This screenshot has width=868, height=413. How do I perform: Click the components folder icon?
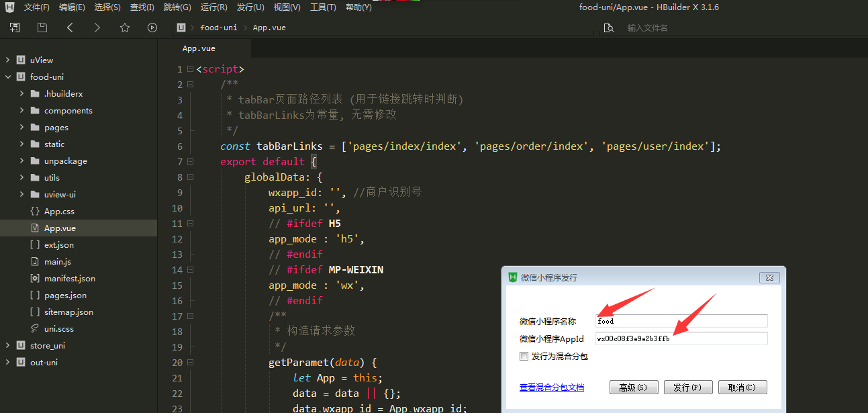tap(35, 110)
